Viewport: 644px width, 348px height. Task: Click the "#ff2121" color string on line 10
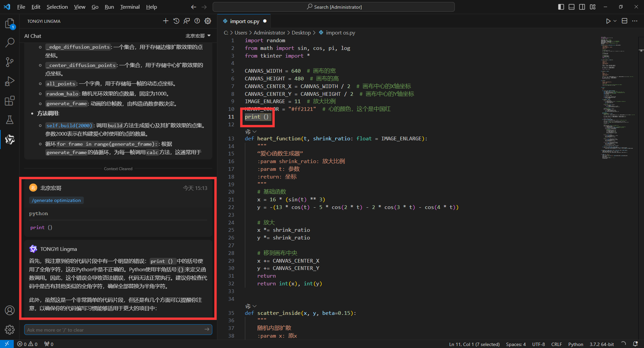click(302, 109)
